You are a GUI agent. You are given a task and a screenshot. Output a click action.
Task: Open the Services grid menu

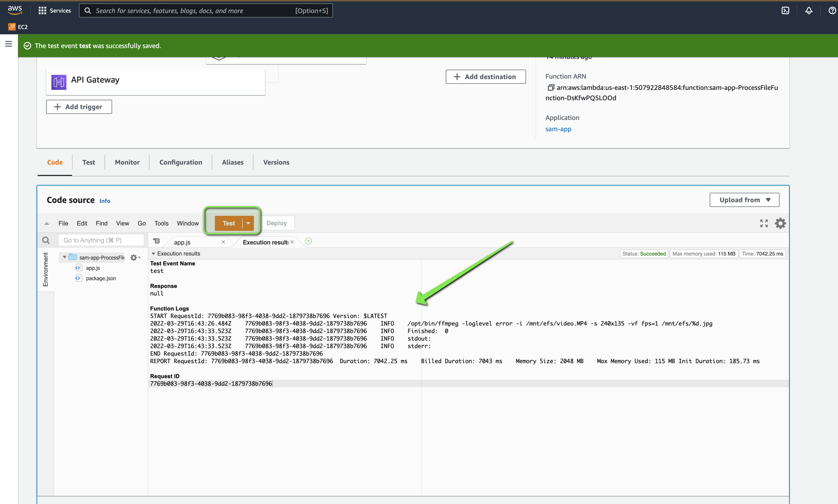coord(55,10)
